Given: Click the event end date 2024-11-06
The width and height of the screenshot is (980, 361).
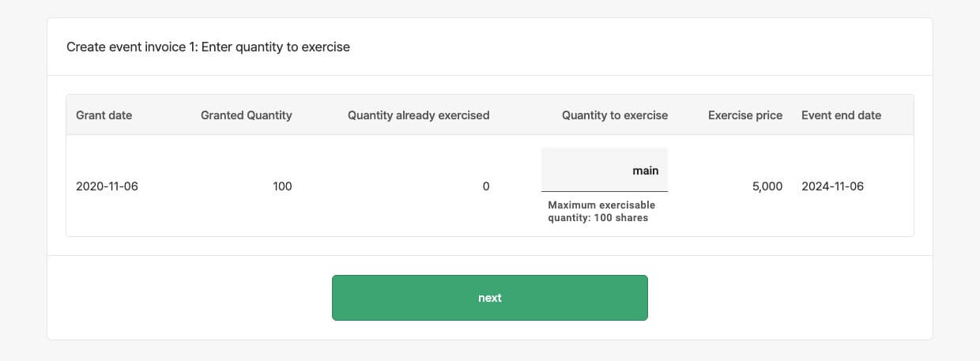Looking at the screenshot, I should point(832,186).
